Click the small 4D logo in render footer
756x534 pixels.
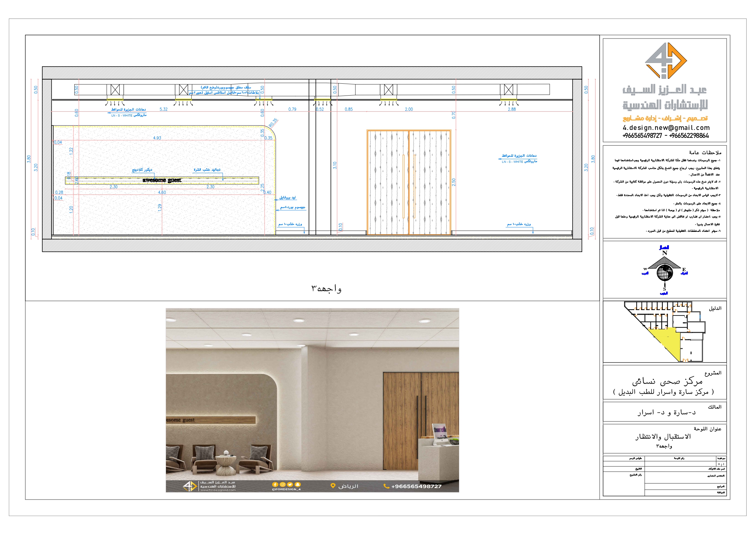pos(190,486)
